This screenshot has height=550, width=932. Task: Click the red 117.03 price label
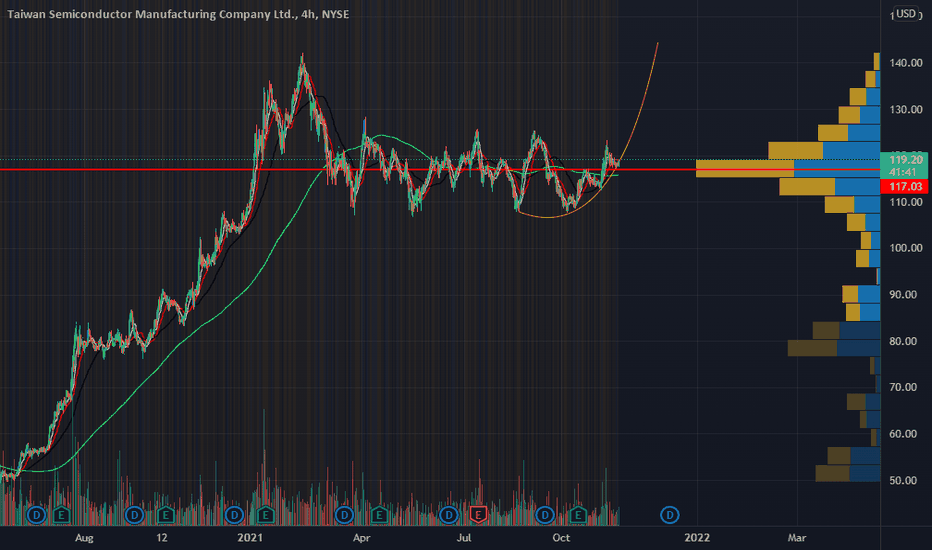(904, 187)
